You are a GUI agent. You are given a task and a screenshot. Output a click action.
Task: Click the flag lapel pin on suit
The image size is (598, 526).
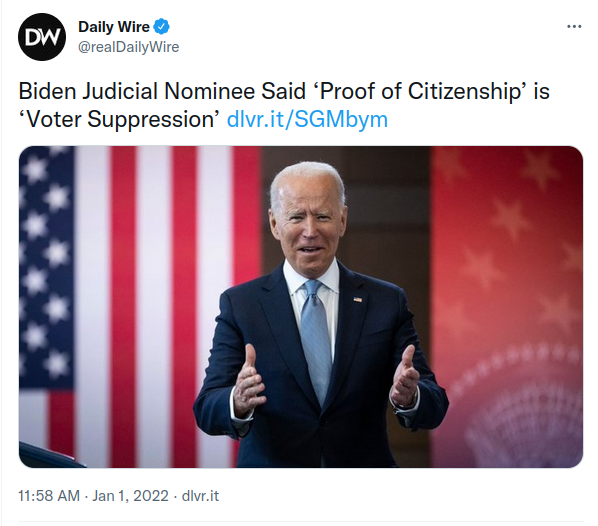(357, 300)
